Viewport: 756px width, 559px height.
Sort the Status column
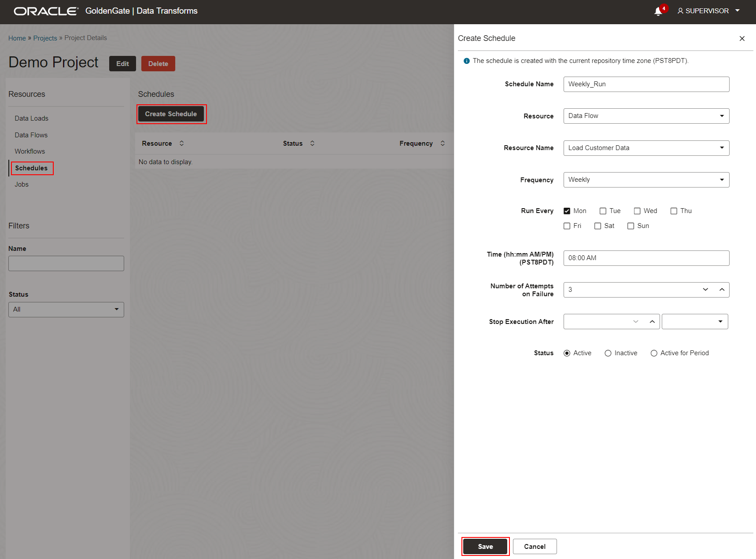click(x=312, y=143)
